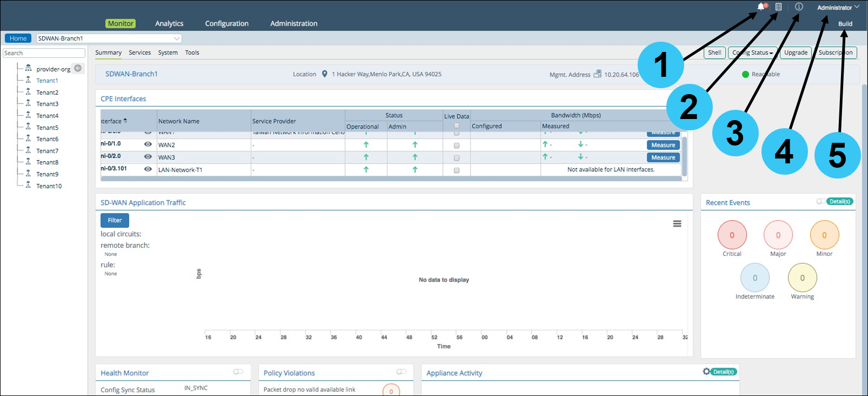Click the Search field in left panel
Viewport: 868px width, 396px height.
click(x=44, y=53)
